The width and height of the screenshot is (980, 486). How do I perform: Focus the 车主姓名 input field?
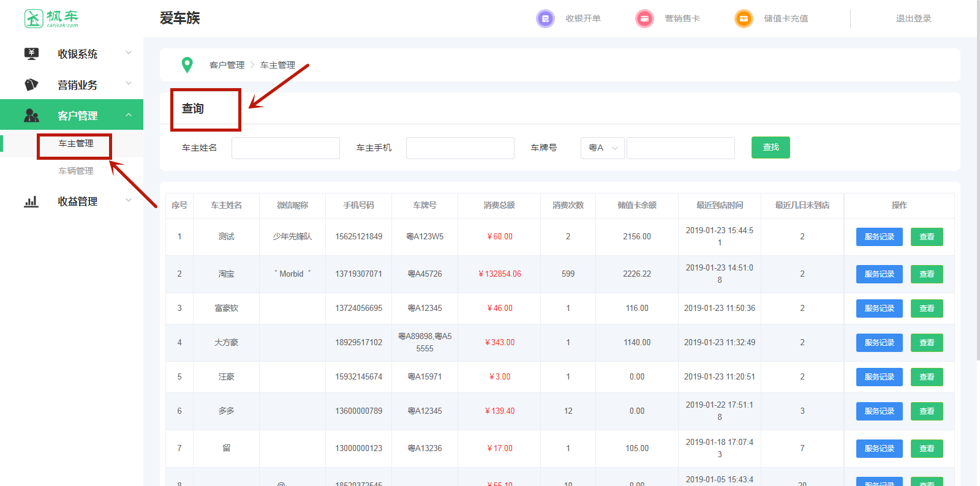(x=285, y=148)
